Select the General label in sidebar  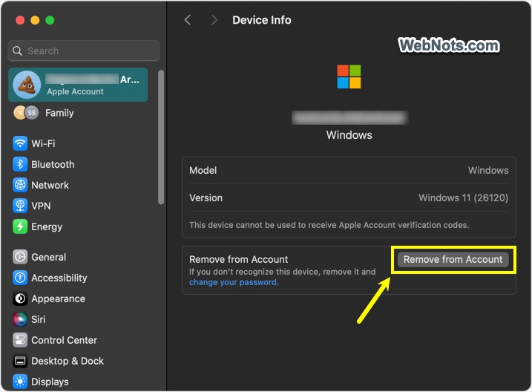(48, 257)
